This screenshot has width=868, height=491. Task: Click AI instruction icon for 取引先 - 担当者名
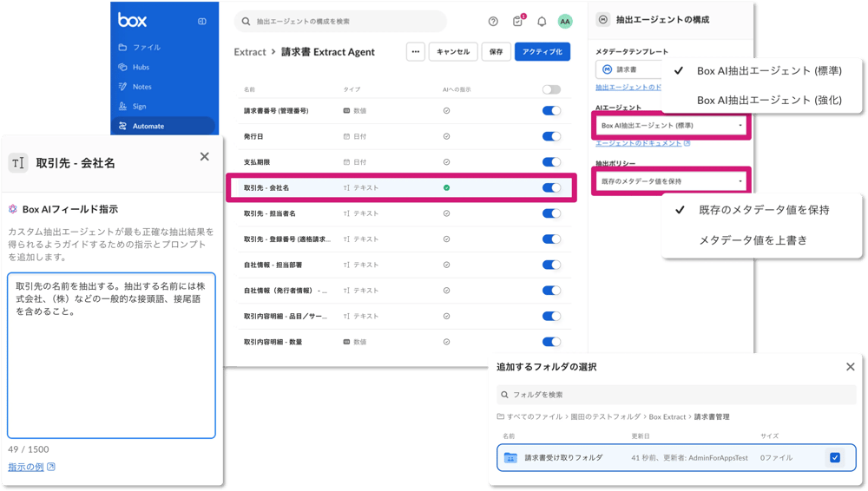click(x=447, y=213)
